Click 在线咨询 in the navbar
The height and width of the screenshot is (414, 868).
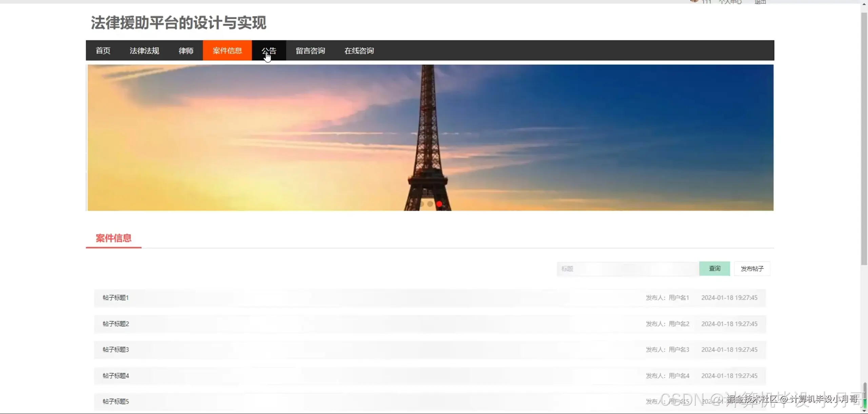[359, 50]
